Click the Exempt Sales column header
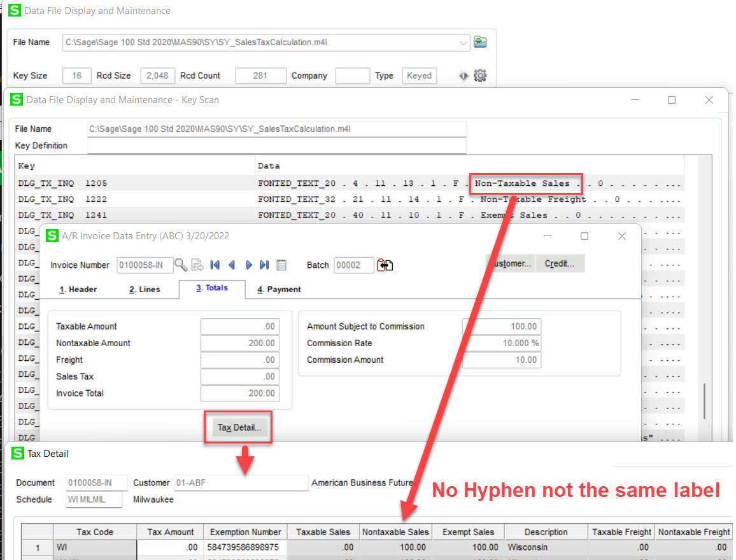Viewport: 736px width, 560px height. click(x=468, y=532)
